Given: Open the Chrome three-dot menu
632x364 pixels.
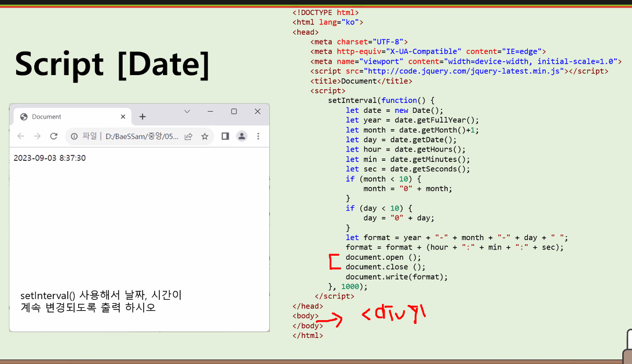Looking at the screenshot, I should 258,137.
